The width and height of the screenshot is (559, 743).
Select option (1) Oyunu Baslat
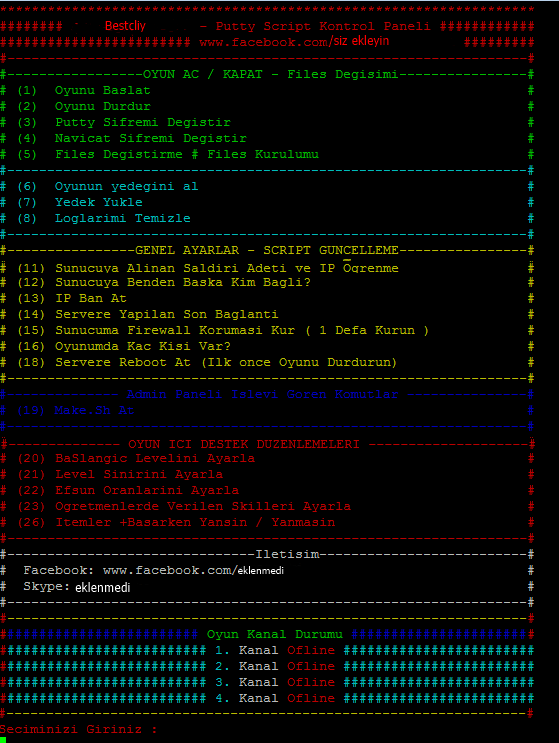pos(84,90)
